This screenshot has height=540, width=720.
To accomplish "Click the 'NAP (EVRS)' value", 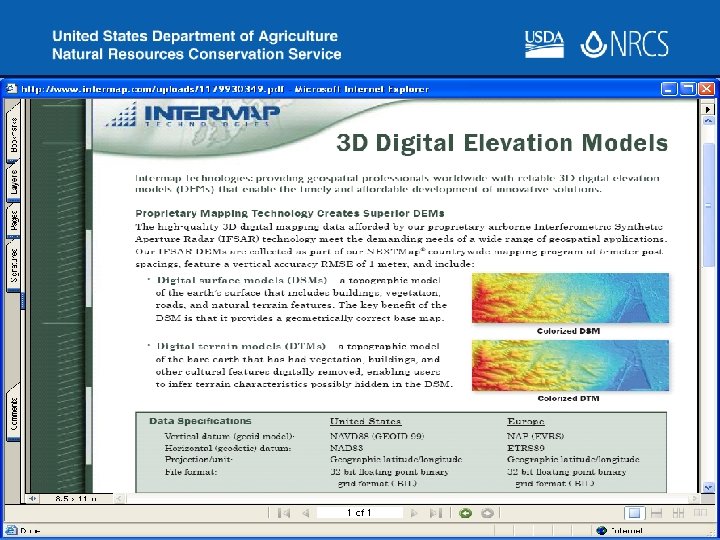I will pyautogui.click(x=535, y=436).
